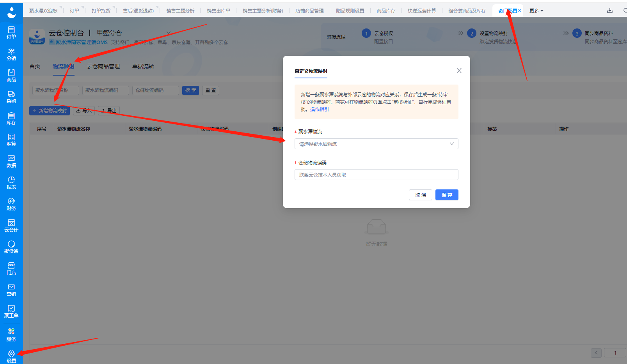The height and width of the screenshot is (364, 627).
Task: Switch to the 赠品规则设置 top tab
Action: [x=350, y=11]
